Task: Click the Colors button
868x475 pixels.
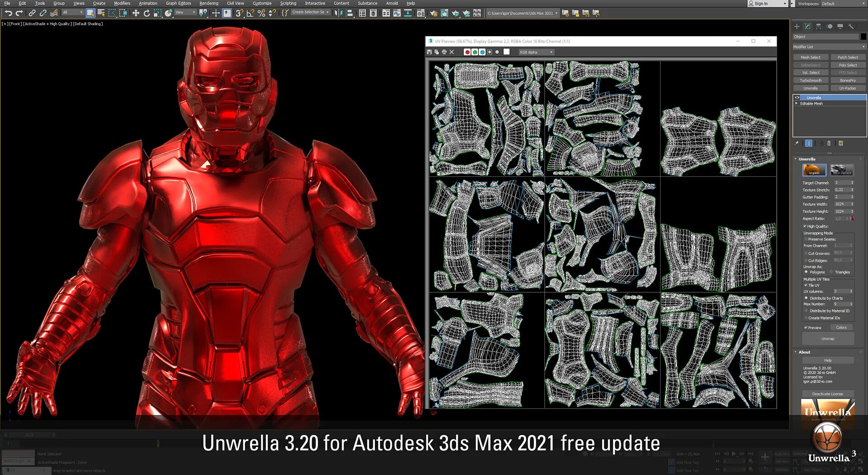Action: pyautogui.click(x=841, y=328)
